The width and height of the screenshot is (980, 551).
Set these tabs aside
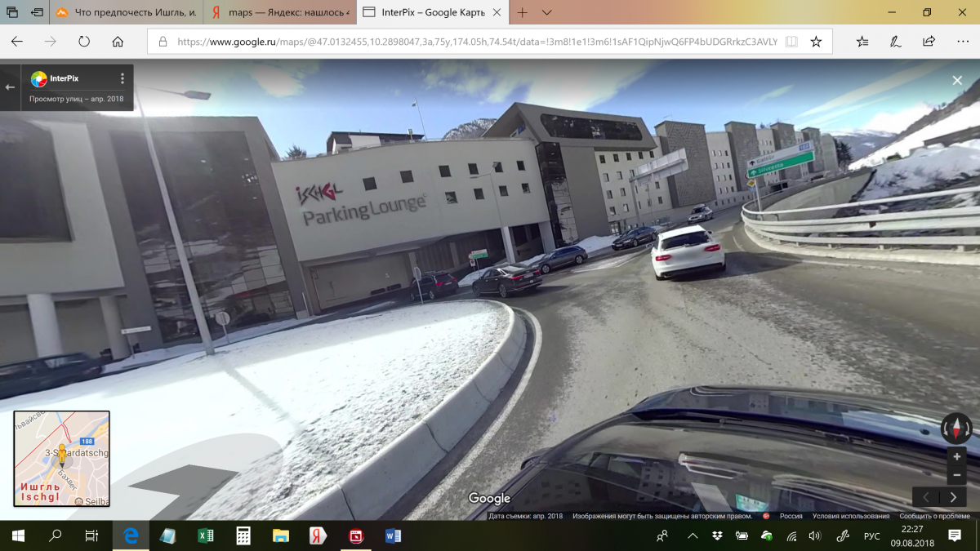(x=38, y=12)
